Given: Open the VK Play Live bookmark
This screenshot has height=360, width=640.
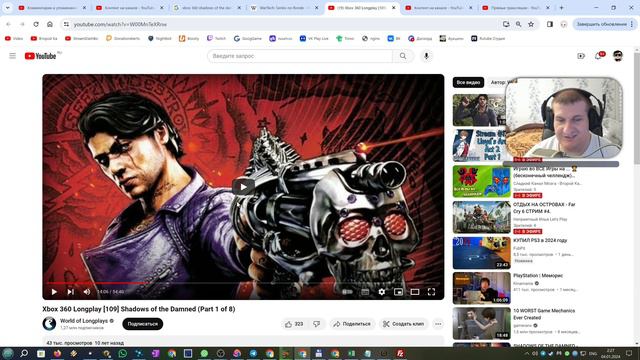Looking at the screenshot, I should click(x=314, y=38).
